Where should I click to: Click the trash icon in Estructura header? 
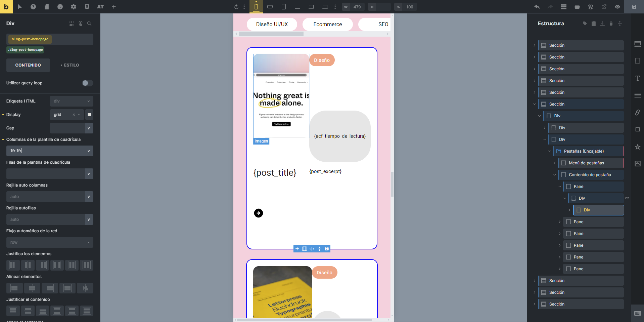click(611, 24)
